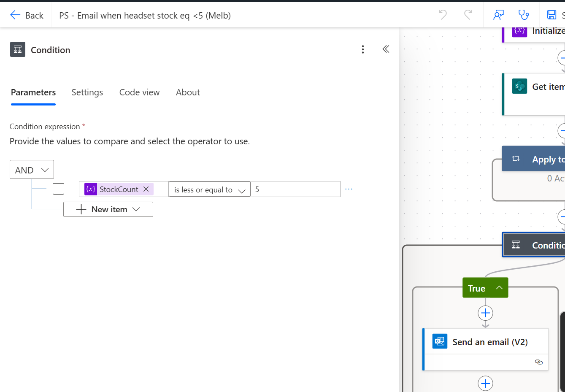Screen dimensions: 565x392
Task: Add an action below Send an email (V2)
Action: tap(486, 384)
